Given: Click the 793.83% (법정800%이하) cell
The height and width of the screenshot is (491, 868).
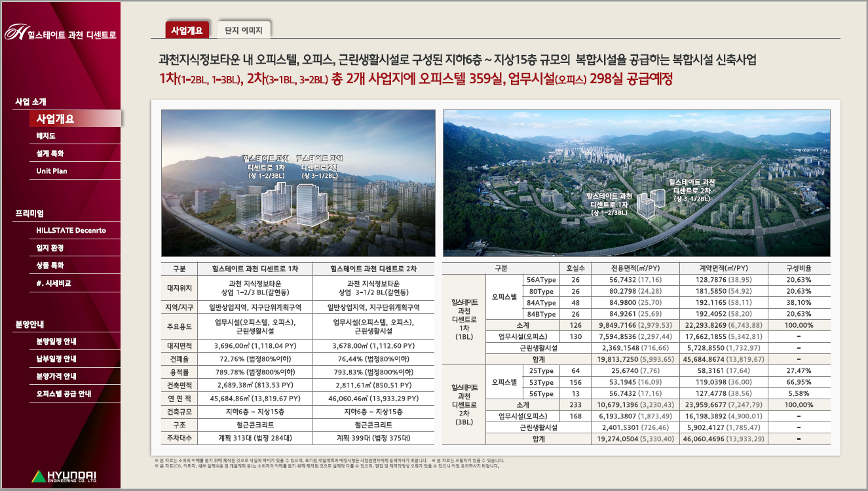Looking at the screenshot, I should pyautogui.click(x=374, y=372).
